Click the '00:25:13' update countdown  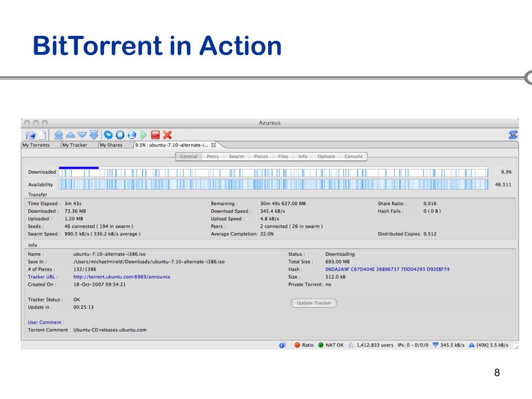84,308
